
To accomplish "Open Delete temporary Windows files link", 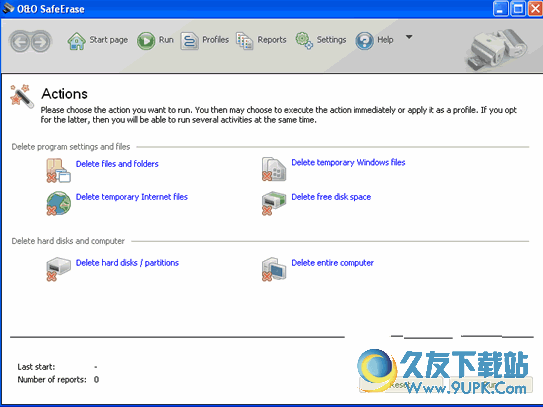I will 348,162.
